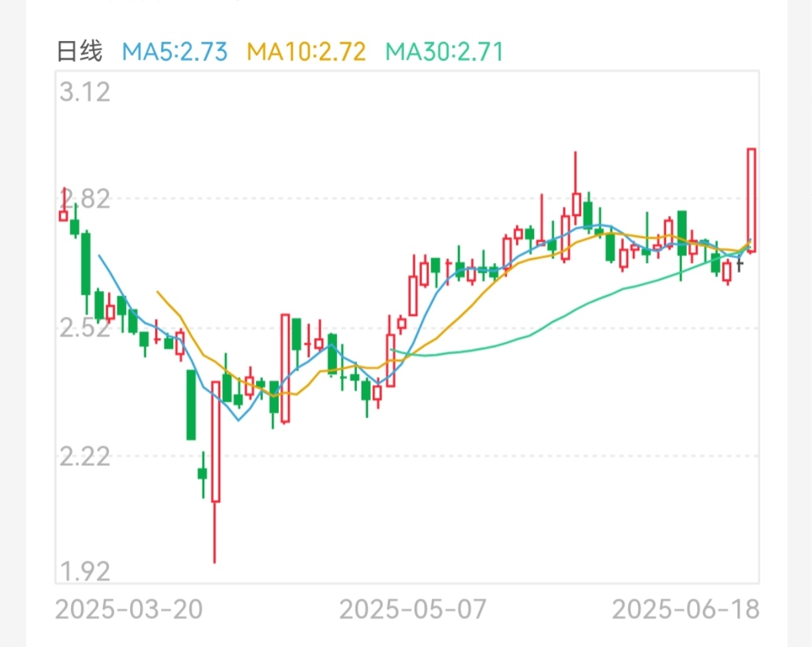
Task: Click the 2.52 price axis label
Action: tap(85, 327)
